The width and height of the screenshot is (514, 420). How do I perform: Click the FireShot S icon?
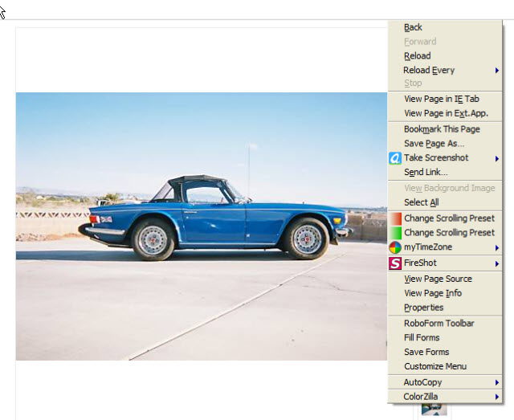pos(394,263)
